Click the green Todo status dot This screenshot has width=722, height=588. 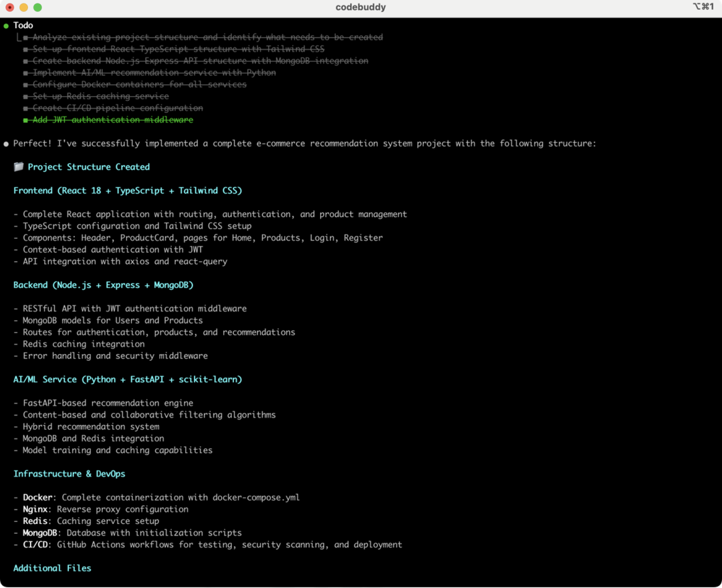pyautogui.click(x=6, y=26)
